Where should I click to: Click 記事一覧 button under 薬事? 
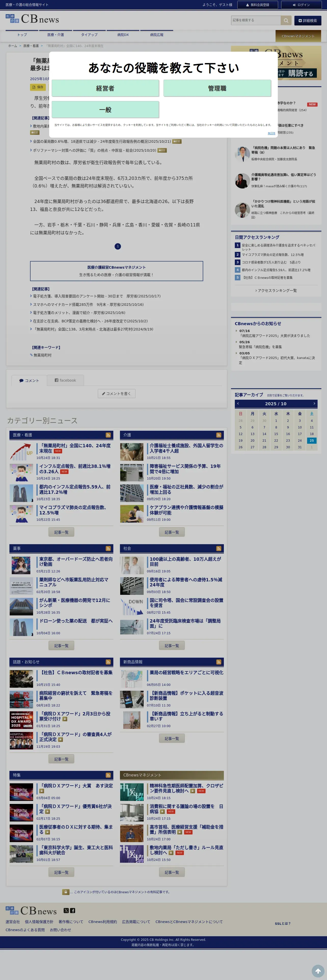click(x=61, y=646)
